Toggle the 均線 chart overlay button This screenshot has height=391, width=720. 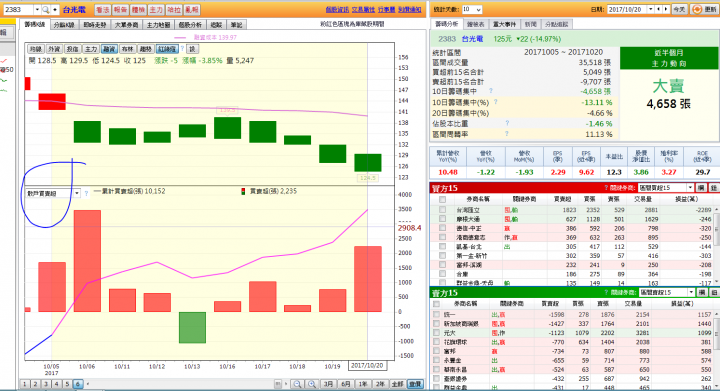(35, 49)
